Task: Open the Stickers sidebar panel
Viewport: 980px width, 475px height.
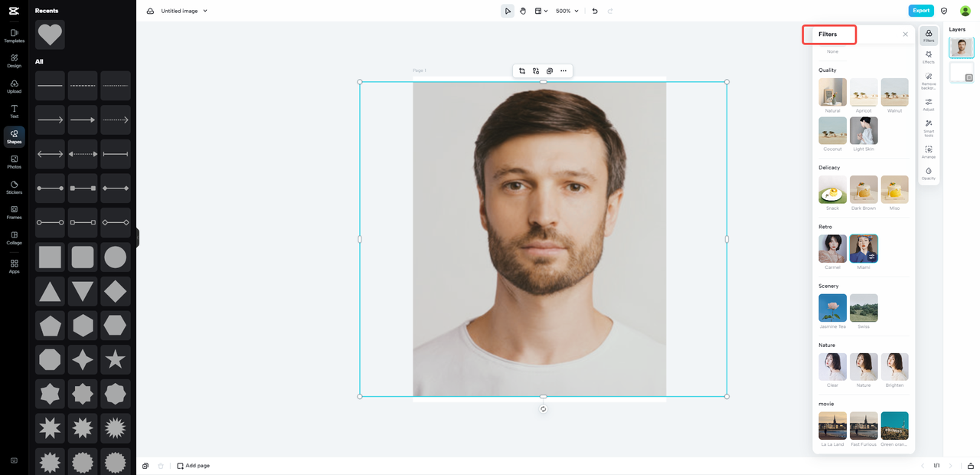Action: point(14,187)
